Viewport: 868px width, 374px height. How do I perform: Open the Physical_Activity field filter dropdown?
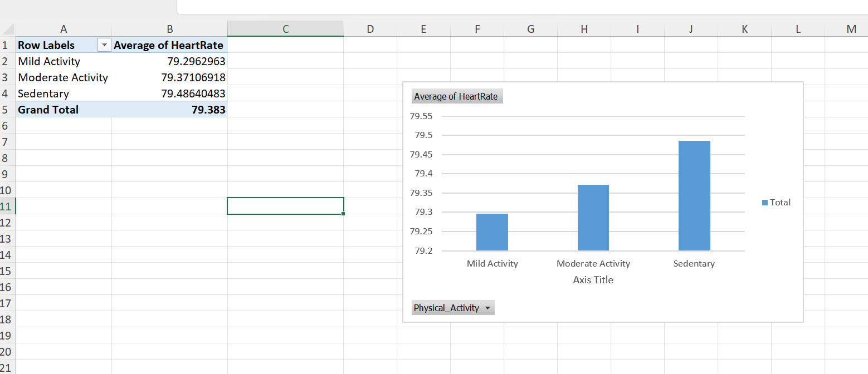(x=486, y=307)
